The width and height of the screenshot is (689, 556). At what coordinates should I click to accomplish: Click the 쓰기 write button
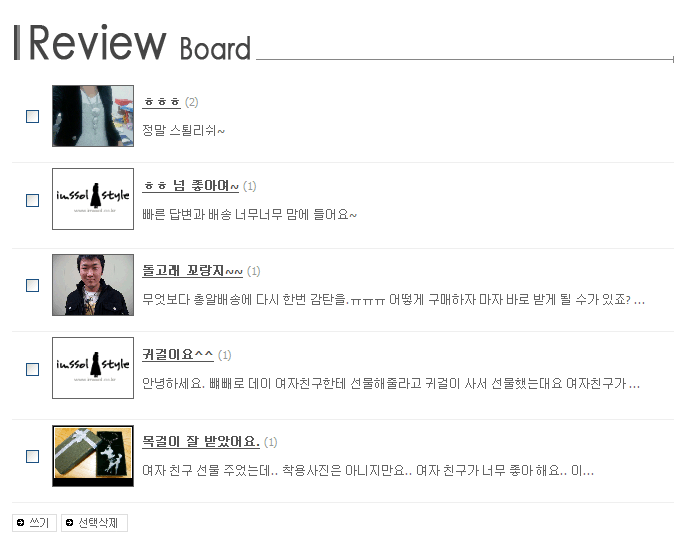(x=34, y=523)
